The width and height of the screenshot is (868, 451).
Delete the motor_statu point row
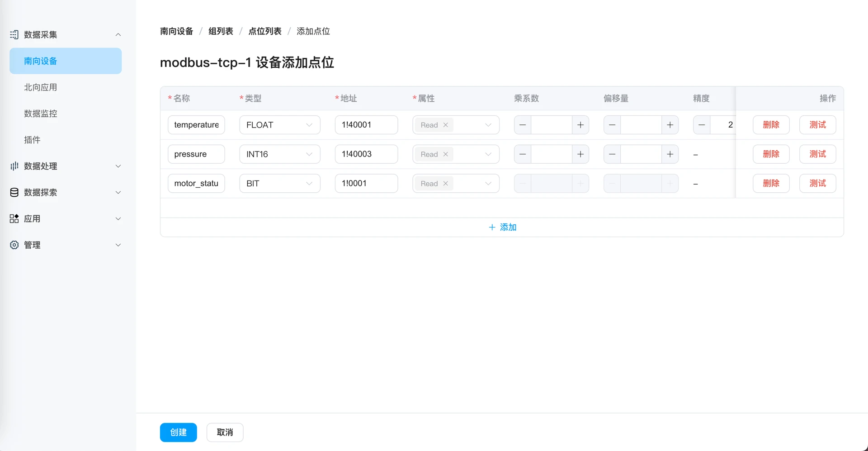pyautogui.click(x=771, y=184)
